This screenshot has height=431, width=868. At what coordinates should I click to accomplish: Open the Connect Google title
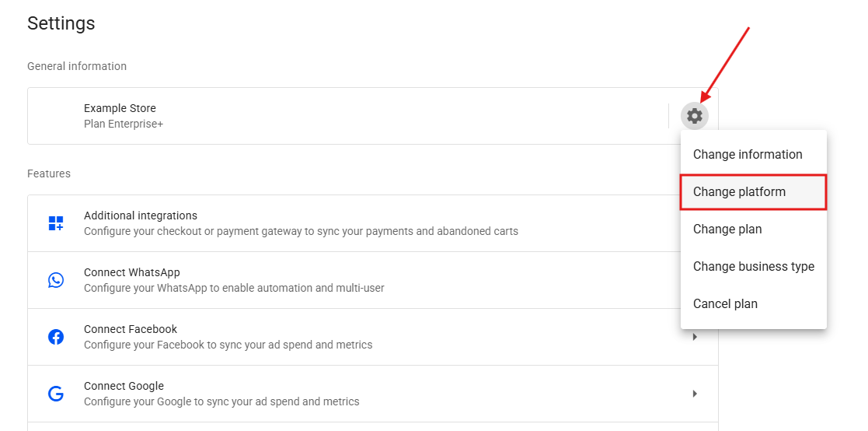124,386
